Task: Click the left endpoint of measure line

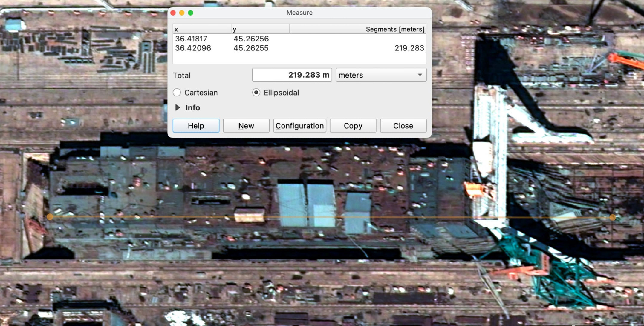Action: click(50, 217)
